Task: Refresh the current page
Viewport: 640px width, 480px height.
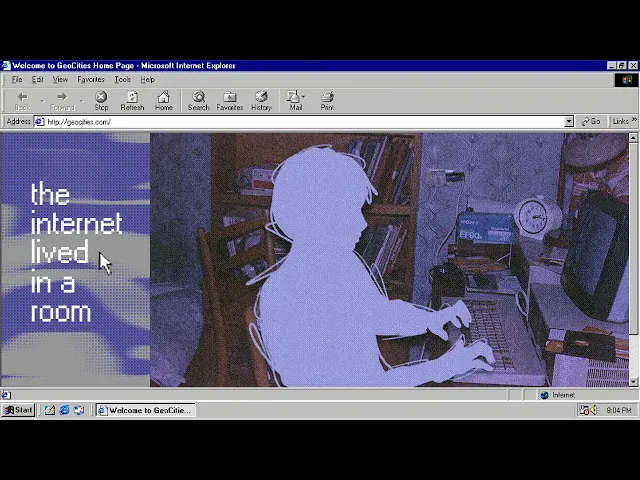Action: pos(132,101)
